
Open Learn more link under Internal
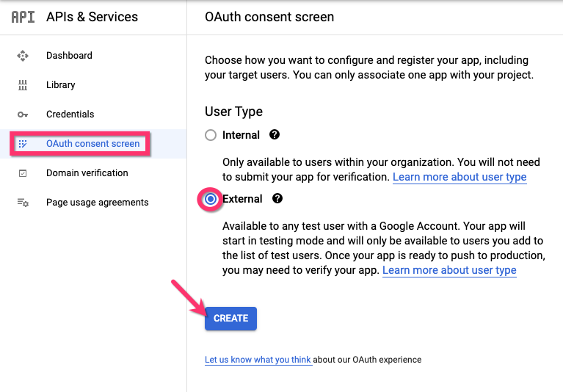click(460, 178)
